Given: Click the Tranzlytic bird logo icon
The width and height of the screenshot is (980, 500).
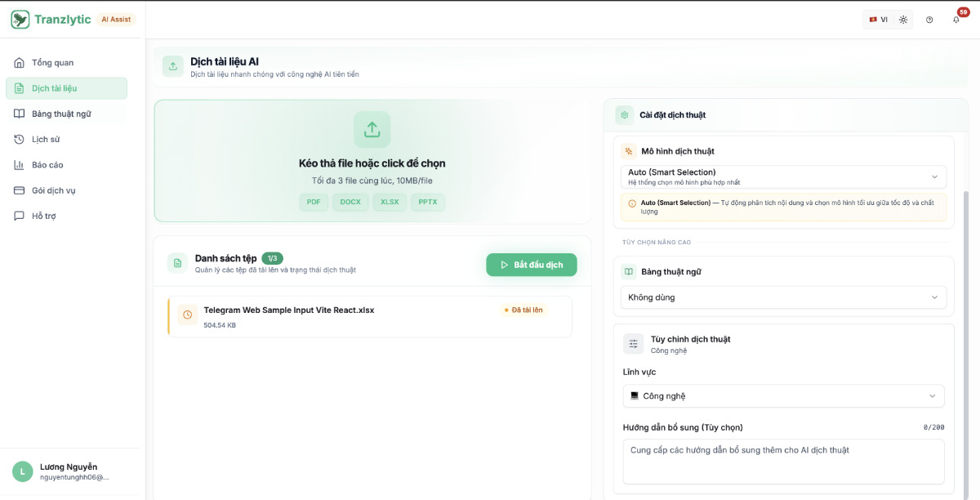Looking at the screenshot, I should pyautogui.click(x=20, y=20).
